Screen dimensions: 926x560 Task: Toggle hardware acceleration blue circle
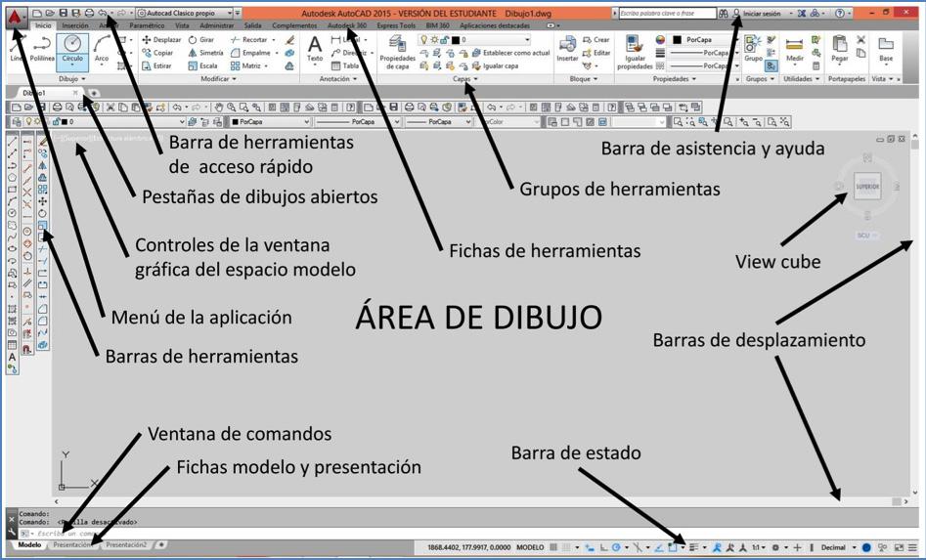click(866, 547)
